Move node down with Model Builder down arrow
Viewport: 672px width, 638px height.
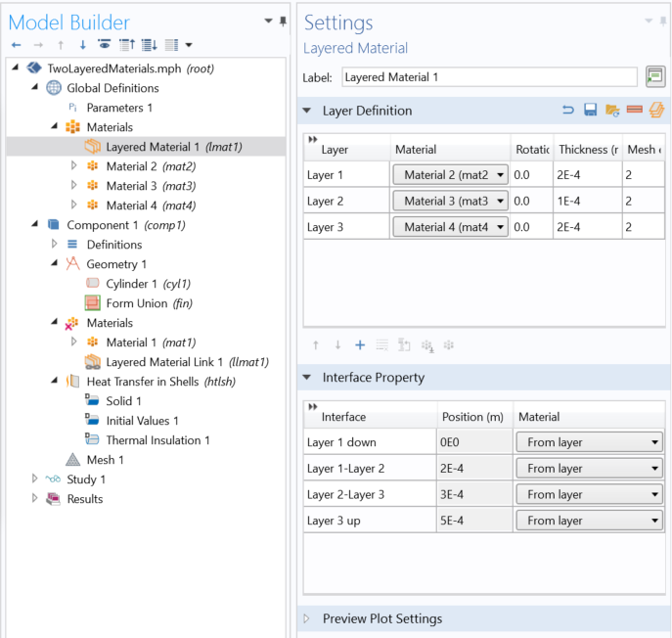(x=83, y=45)
